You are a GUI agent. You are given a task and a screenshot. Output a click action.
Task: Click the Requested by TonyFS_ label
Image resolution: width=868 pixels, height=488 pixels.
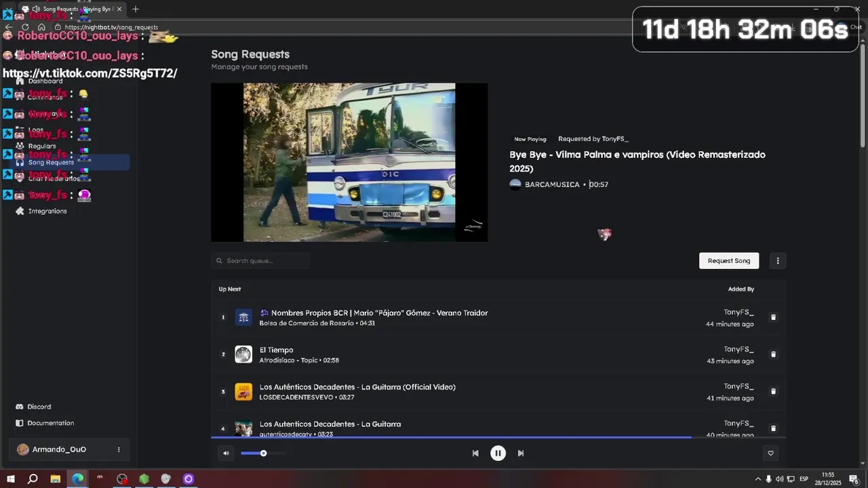point(593,139)
